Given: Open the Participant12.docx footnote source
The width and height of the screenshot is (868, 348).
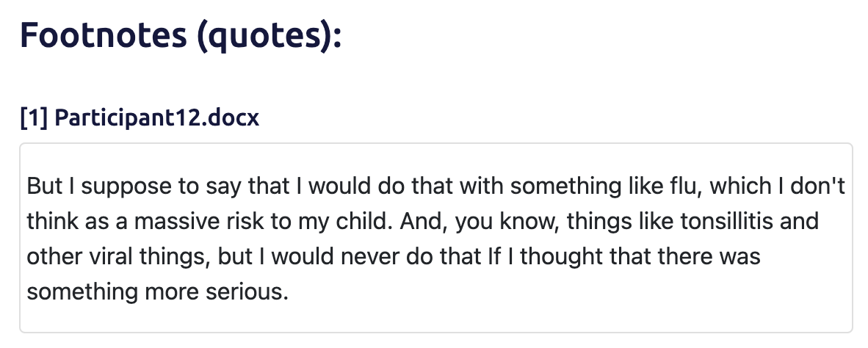Looking at the screenshot, I should coord(156,117).
